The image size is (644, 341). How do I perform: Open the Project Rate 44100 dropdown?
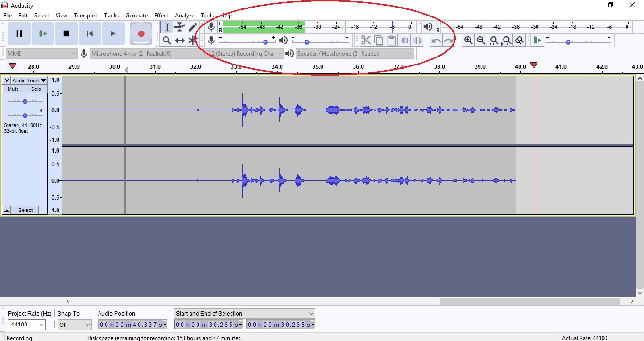pos(27,325)
